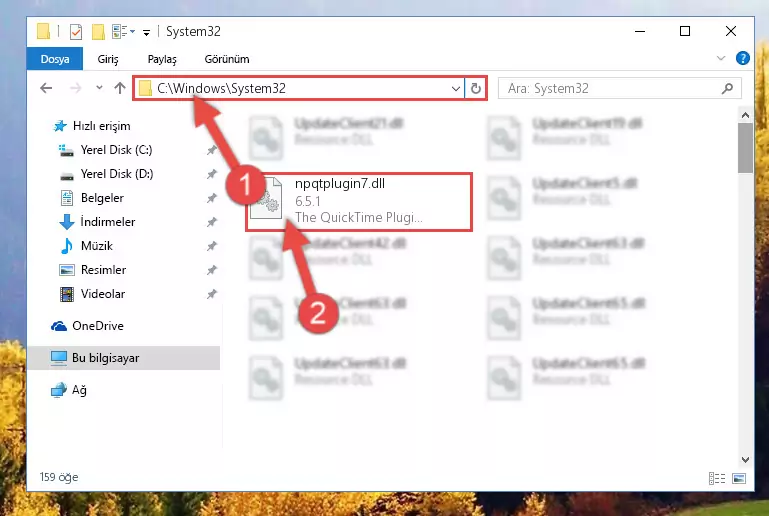Click the vertical scrollbar thumb
769x516 pixels.
click(745, 148)
